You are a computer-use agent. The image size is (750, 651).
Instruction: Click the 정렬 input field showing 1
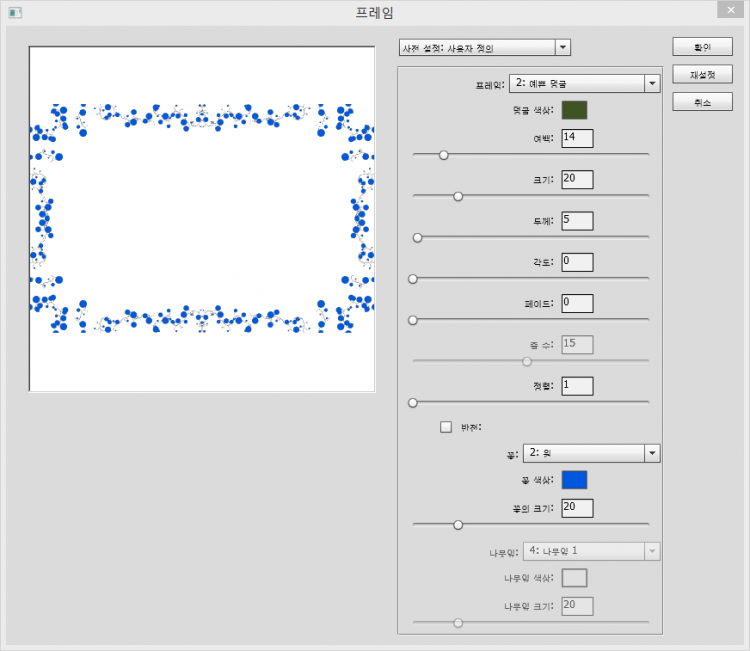[x=577, y=386]
